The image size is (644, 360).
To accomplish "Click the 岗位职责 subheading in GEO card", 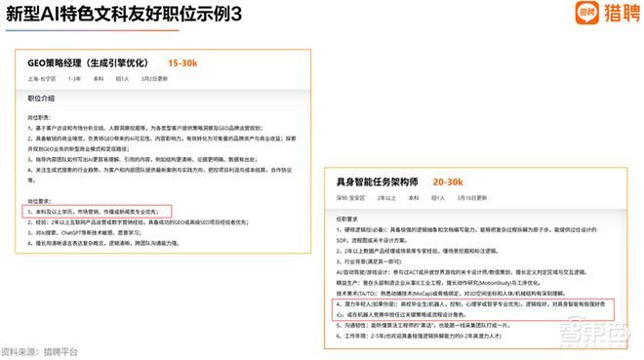I will coord(39,117).
